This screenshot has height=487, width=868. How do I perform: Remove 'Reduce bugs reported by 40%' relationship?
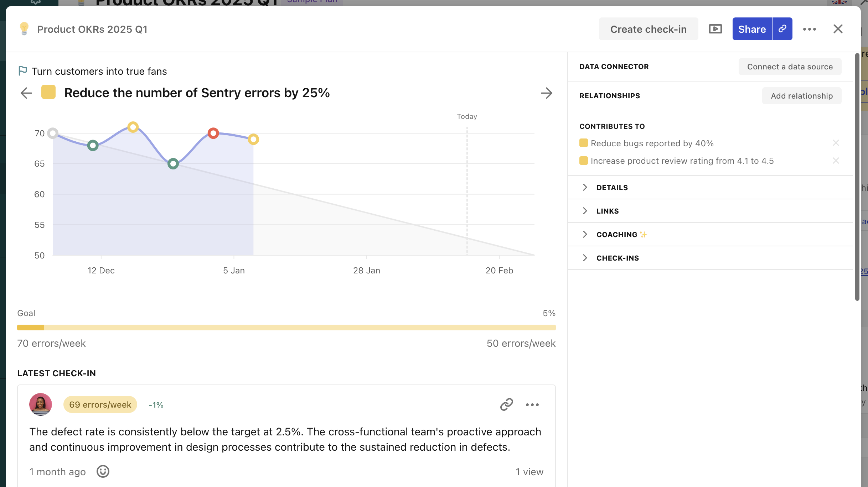click(836, 143)
